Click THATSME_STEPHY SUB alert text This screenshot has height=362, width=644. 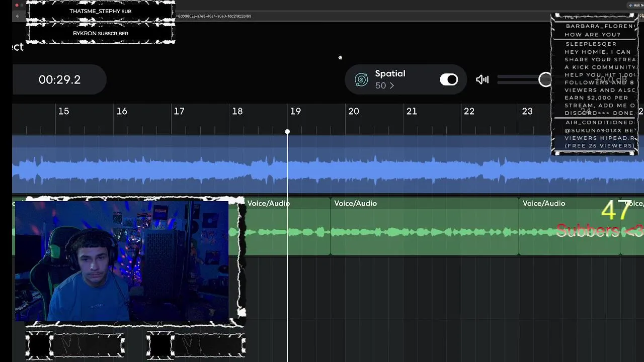pyautogui.click(x=100, y=11)
